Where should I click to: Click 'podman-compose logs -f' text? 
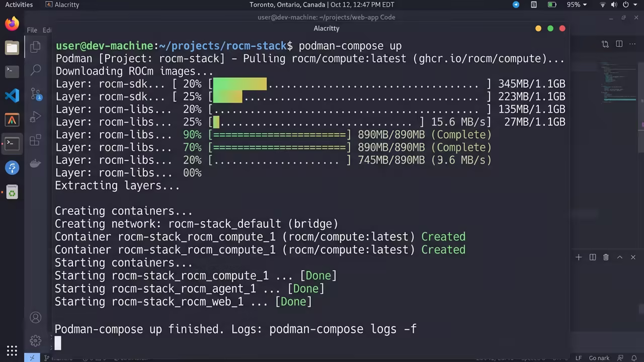coord(343,329)
